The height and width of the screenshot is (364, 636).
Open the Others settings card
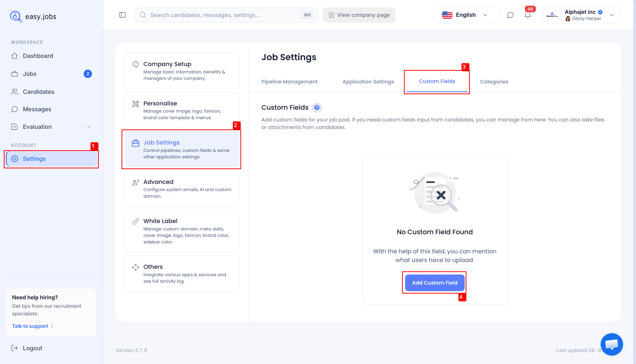[182, 274]
